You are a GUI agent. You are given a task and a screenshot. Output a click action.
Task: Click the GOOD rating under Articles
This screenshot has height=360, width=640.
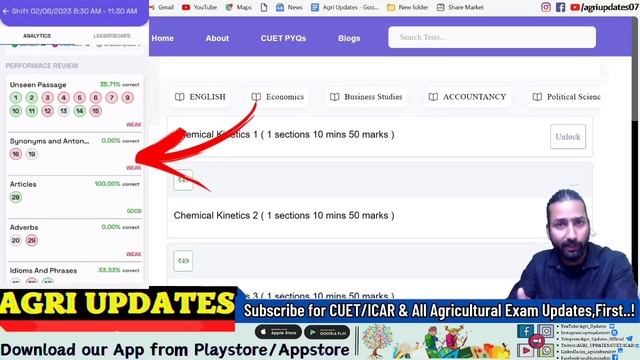click(134, 211)
